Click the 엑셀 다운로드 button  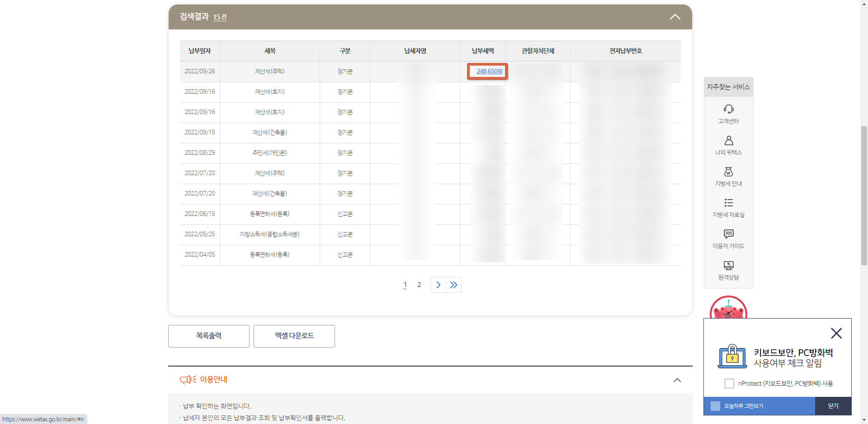pos(294,336)
